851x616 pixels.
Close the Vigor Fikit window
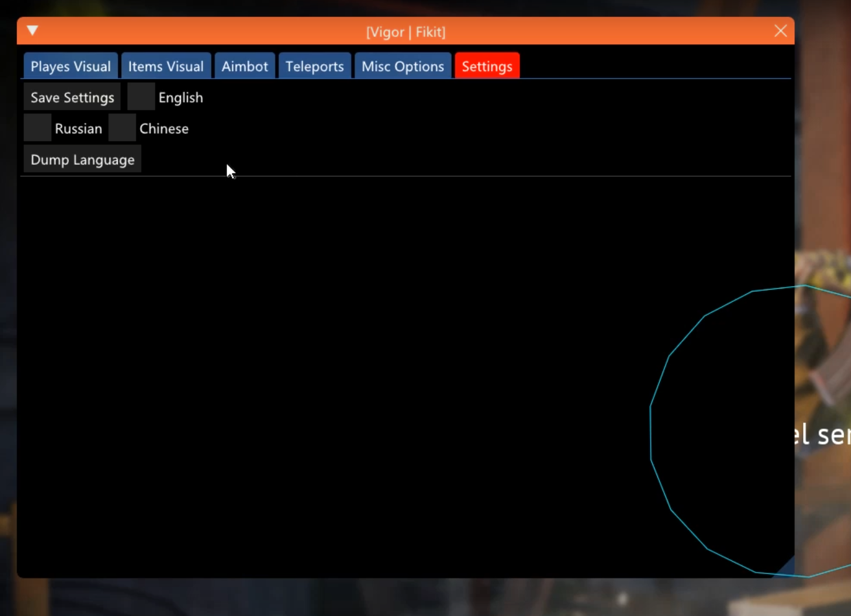tap(780, 31)
